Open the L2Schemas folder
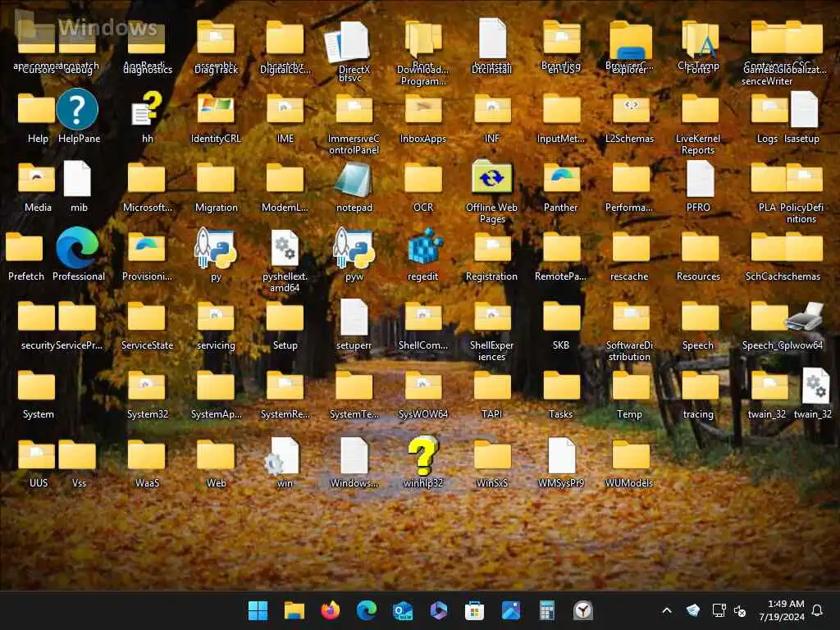 (x=631, y=109)
